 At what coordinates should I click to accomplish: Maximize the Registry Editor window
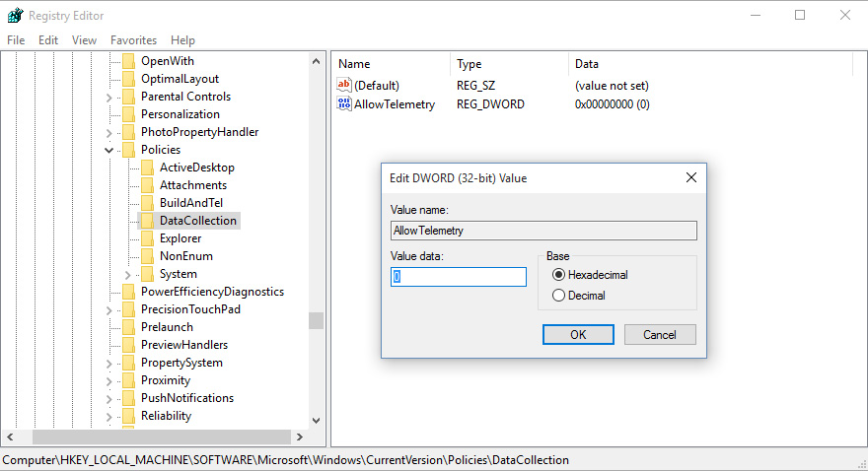click(x=800, y=15)
